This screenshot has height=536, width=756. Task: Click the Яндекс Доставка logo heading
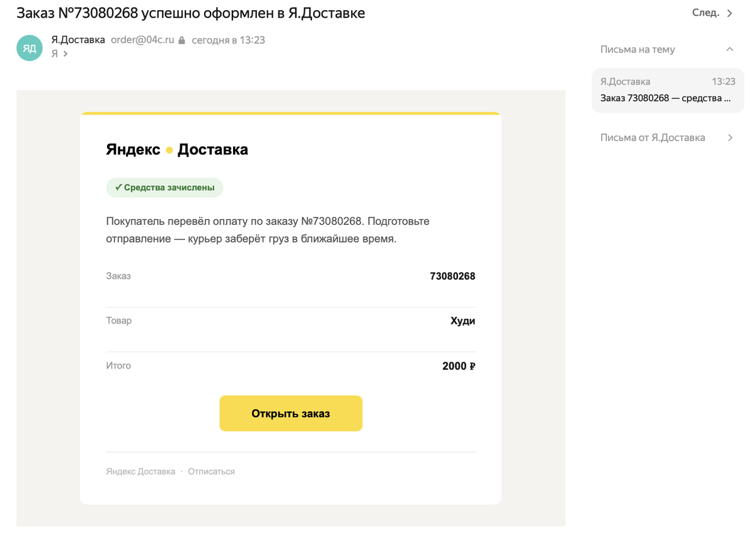(177, 150)
